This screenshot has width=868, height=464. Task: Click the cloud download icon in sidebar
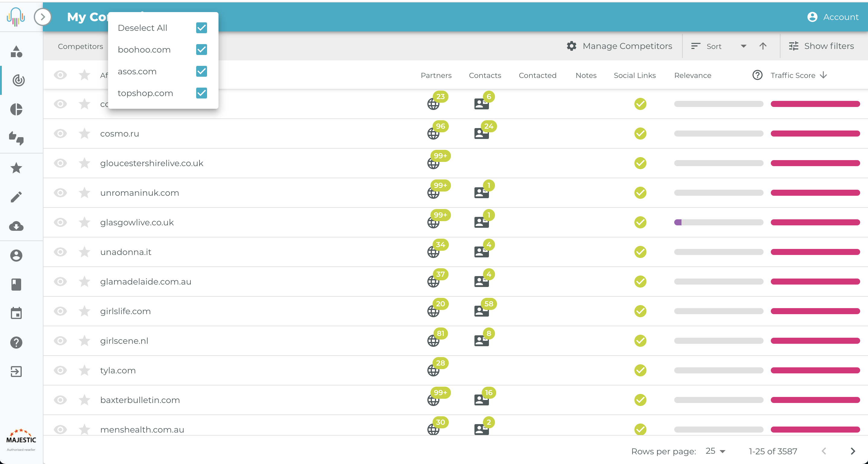pos(16,226)
